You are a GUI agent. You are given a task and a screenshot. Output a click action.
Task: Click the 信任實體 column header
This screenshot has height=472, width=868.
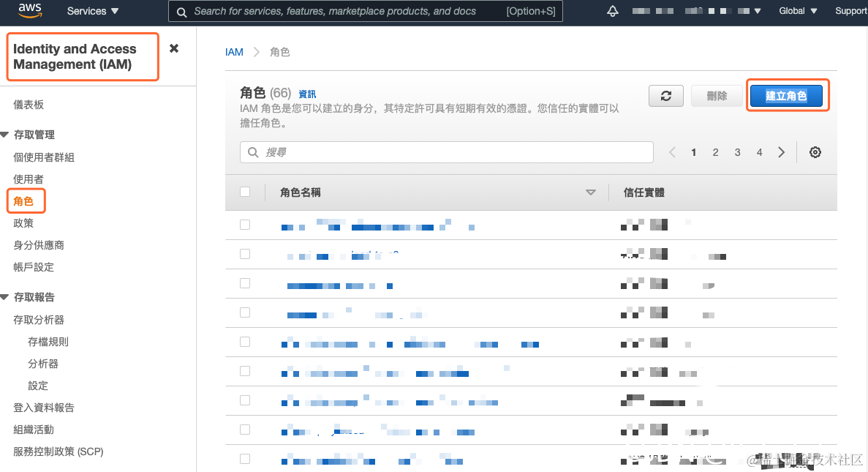(644, 192)
